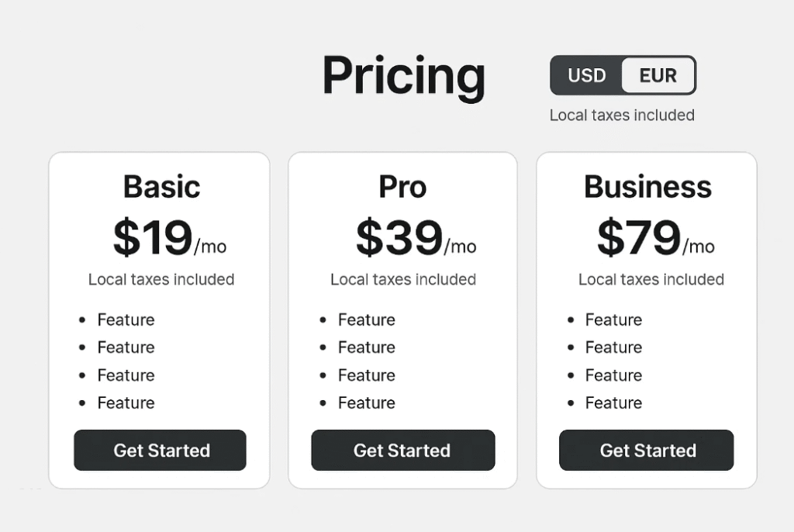
Task: Click Get Started on Business plan
Action: pyautogui.click(x=646, y=450)
